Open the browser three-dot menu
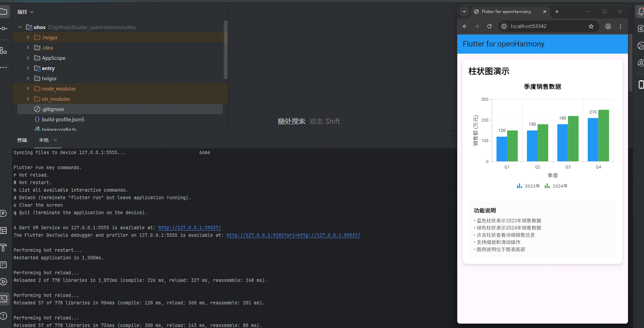This screenshot has width=644, height=328. click(620, 26)
